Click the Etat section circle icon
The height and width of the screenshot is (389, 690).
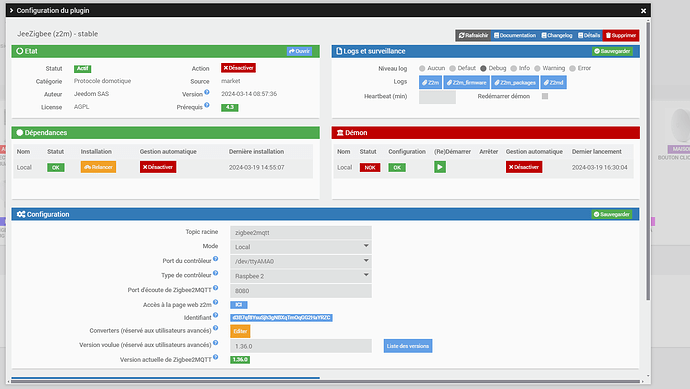coord(19,51)
